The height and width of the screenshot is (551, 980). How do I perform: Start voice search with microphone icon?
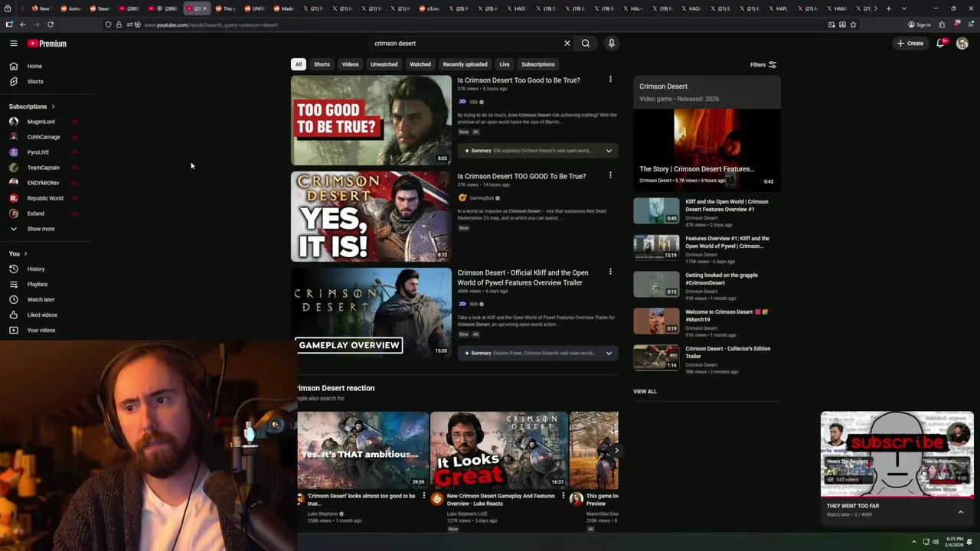[x=611, y=44]
